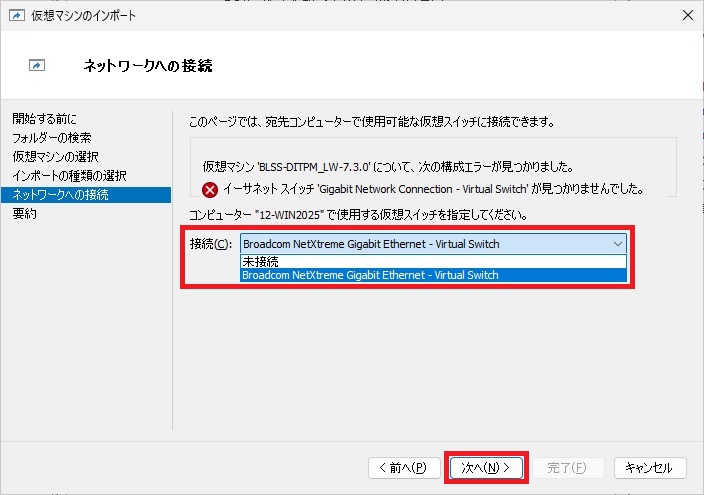
Task: Open the 仮想マシンの選択 wizard step
Action: click(x=55, y=157)
